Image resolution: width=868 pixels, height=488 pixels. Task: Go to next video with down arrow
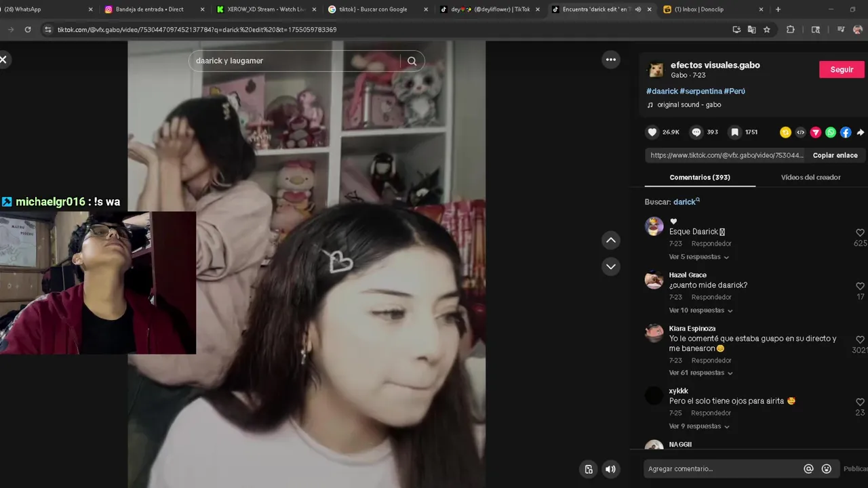click(x=611, y=266)
